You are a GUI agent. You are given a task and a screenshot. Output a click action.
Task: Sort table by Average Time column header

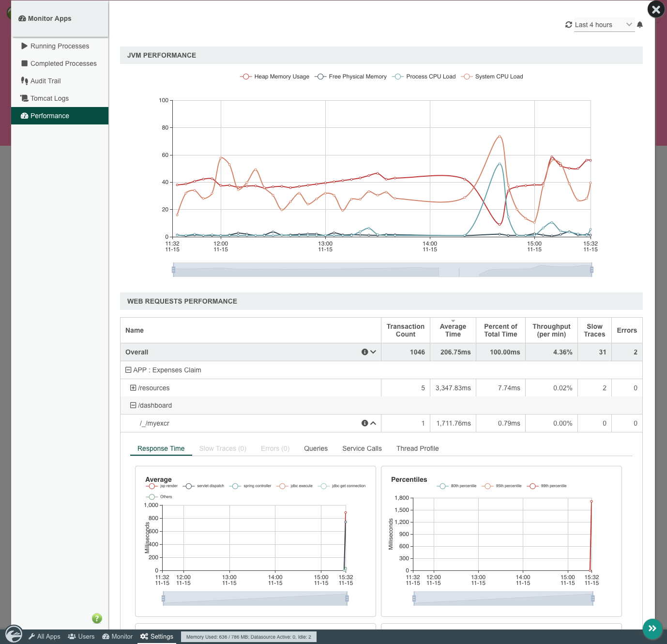(453, 330)
